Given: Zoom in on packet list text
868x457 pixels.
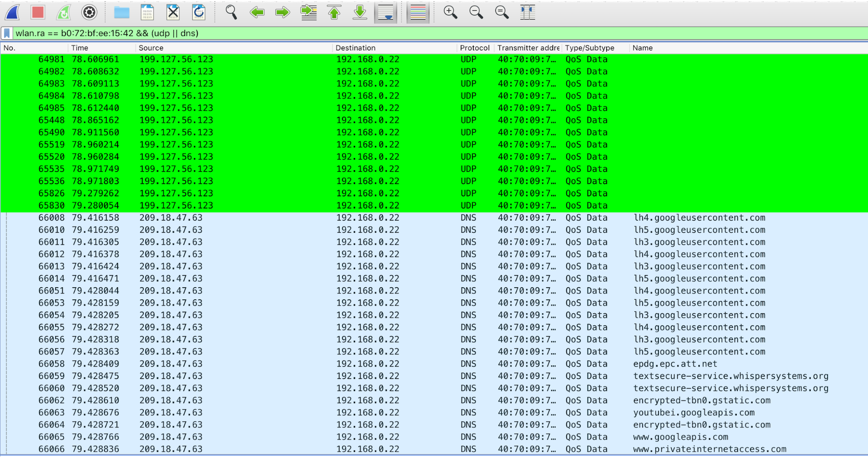Looking at the screenshot, I should (450, 13).
